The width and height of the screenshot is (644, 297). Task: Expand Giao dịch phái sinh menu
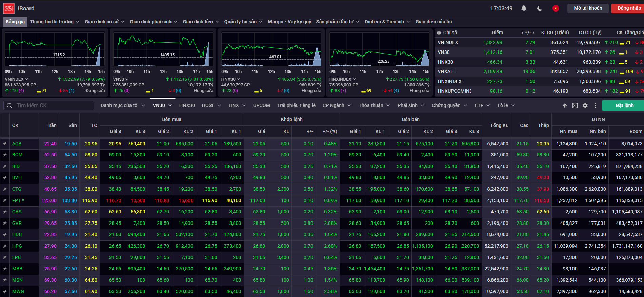tap(154, 22)
